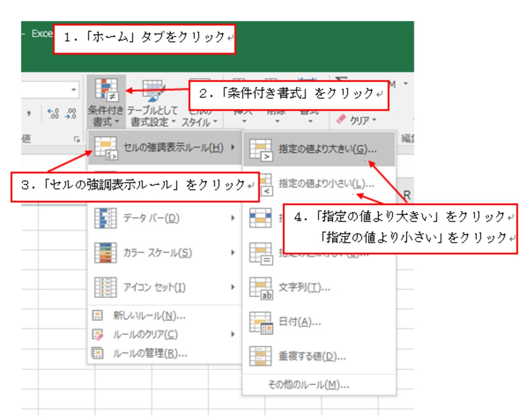Open the number format combo box arrow

[73, 89]
